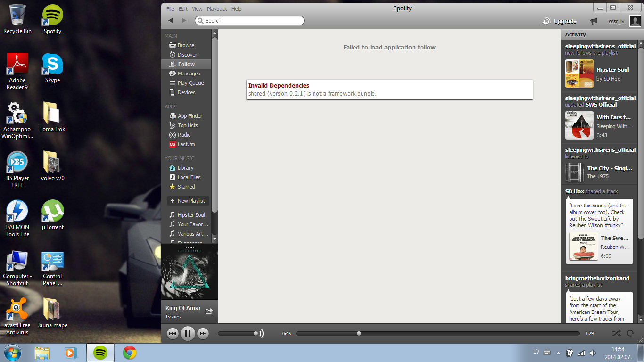Click the Sleeping With Sirens album cover
This screenshot has height=362, width=644.
click(579, 125)
